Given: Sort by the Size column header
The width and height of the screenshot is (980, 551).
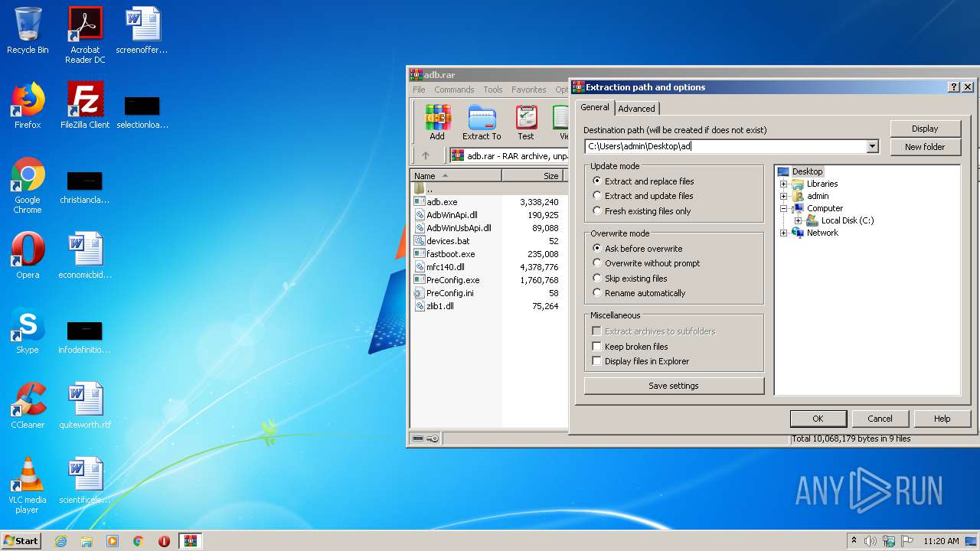Looking at the screenshot, I should tap(533, 175).
